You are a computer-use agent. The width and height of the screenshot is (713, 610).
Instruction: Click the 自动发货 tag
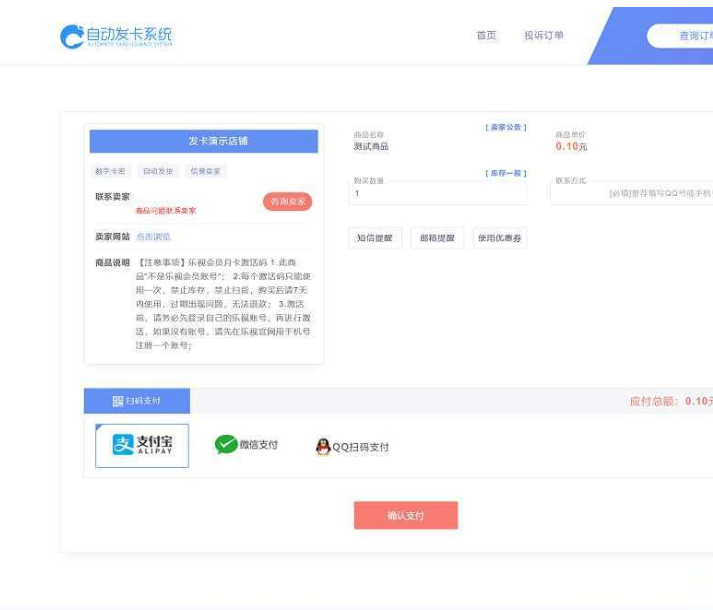pyautogui.click(x=158, y=171)
